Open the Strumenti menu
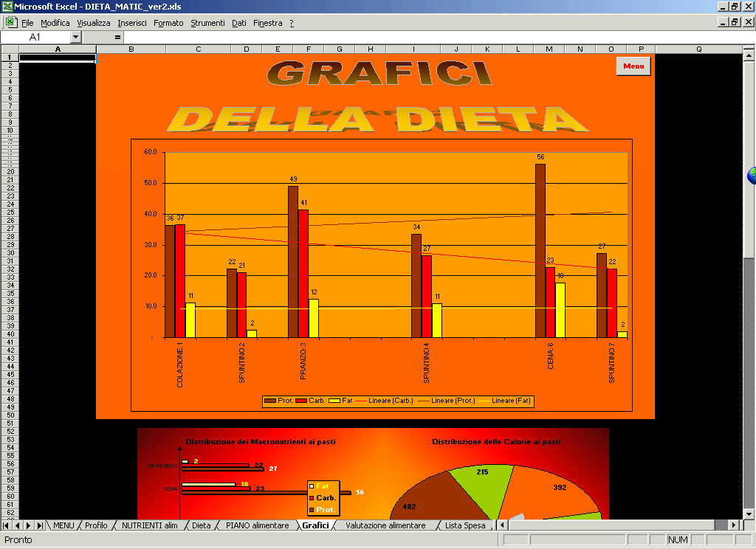Screen dimensions: 756x549 [x=207, y=23]
